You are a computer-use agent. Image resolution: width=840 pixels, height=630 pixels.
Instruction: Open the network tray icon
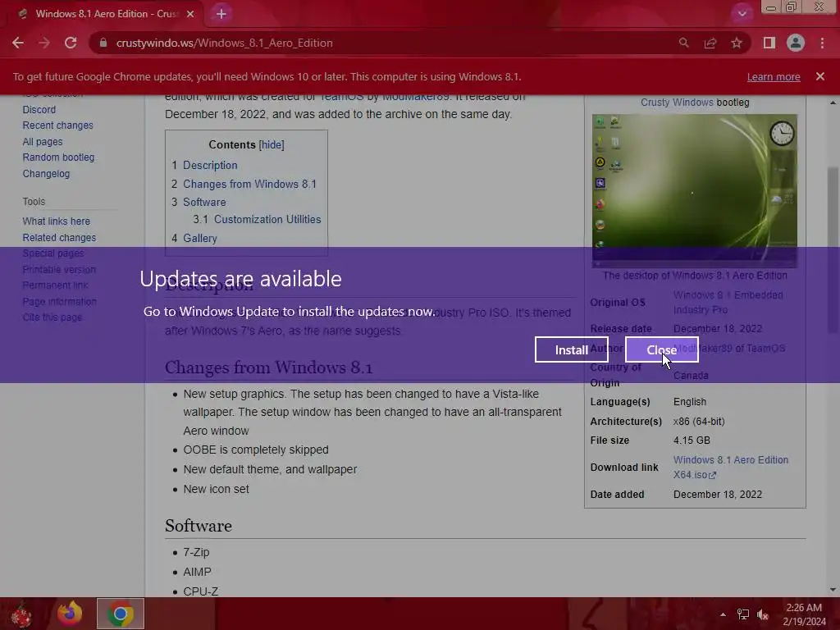tap(742, 614)
